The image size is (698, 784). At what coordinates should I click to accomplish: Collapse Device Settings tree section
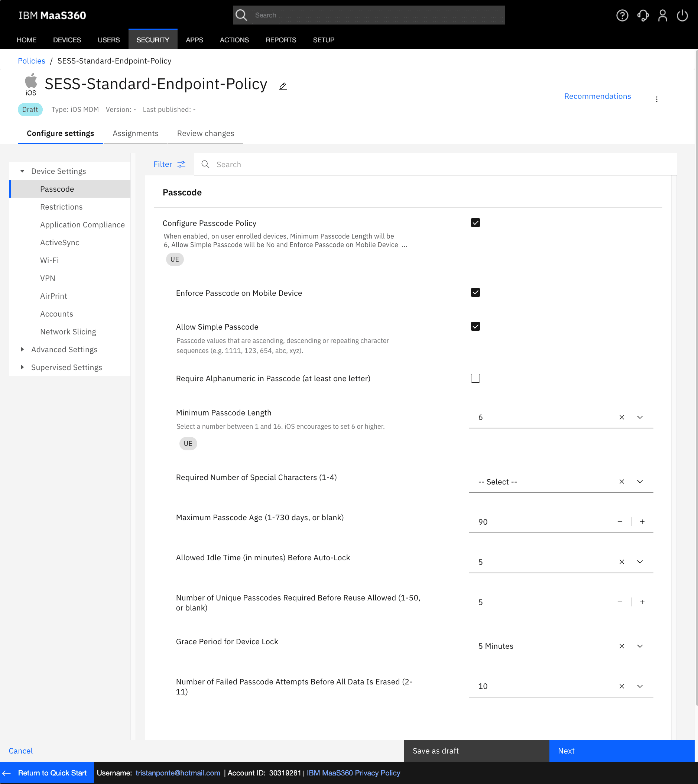22,171
